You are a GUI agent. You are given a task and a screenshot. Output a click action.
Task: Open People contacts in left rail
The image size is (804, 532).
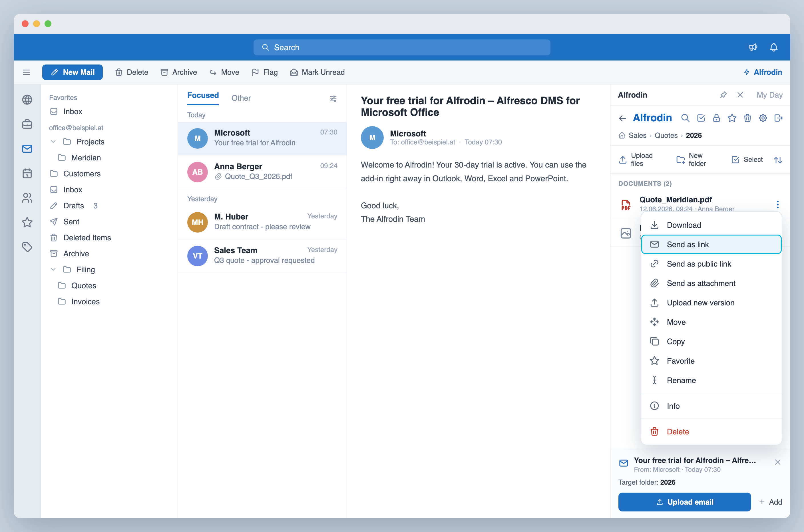pos(27,198)
